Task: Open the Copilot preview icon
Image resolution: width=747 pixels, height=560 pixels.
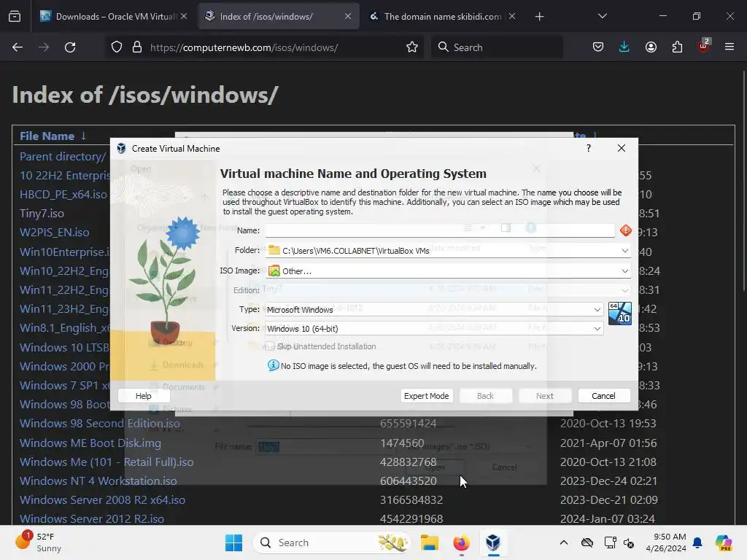Action: (724, 542)
